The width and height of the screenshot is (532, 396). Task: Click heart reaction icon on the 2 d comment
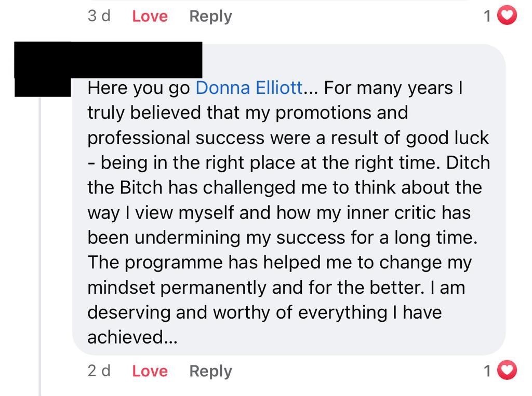point(508,371)
